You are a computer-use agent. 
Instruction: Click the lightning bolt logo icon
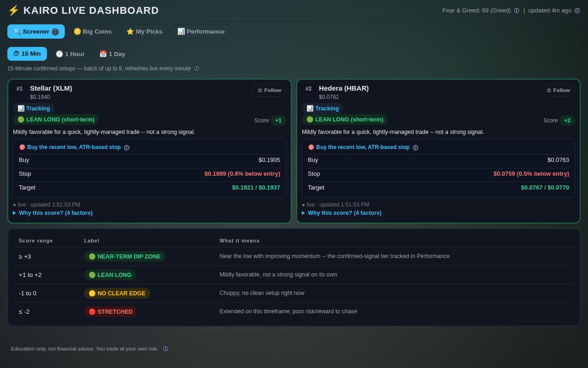13,11
